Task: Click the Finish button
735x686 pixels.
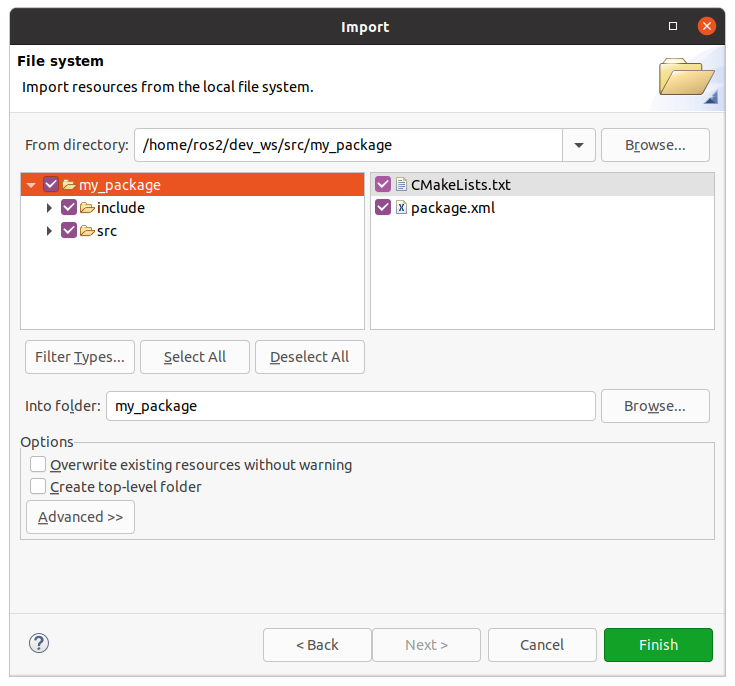Action: (x=658, y=645)
